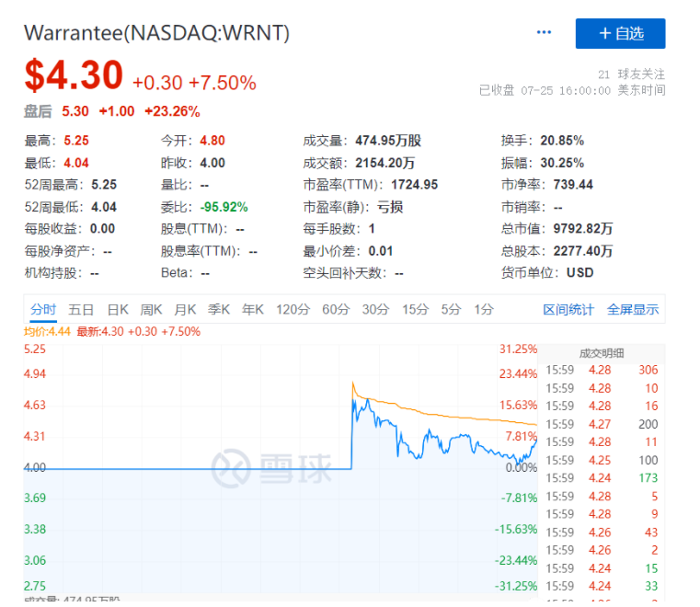Image resolution: width=700 pixels, height=607 pixels.
Task: Choose the 1分 interval tab
Action: click(484, 309)
